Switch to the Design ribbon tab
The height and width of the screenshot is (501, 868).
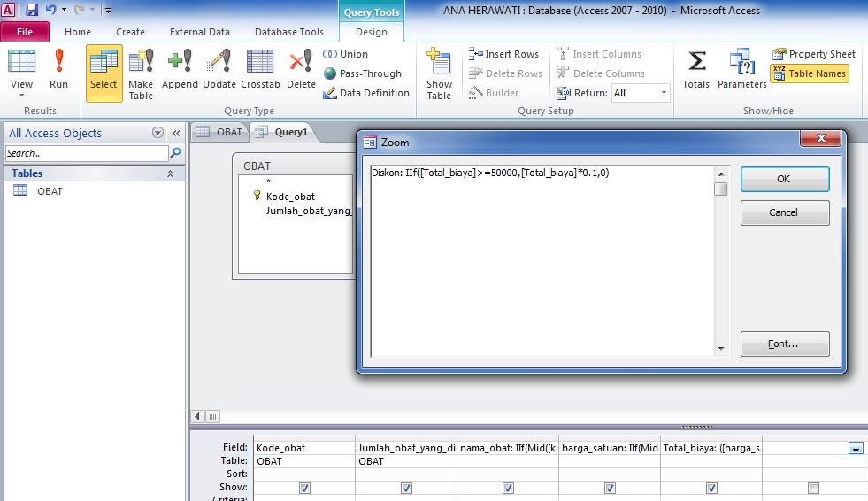click(372, 32)
